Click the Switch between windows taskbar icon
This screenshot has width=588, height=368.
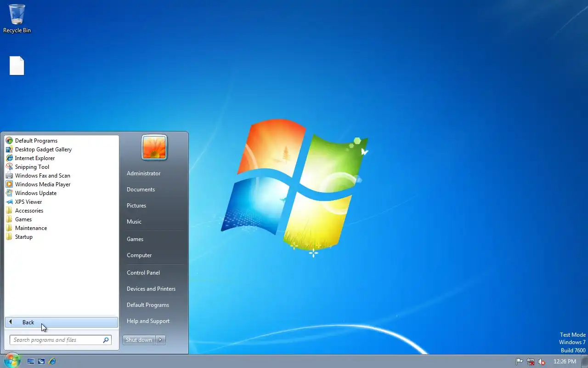[41, 362]
